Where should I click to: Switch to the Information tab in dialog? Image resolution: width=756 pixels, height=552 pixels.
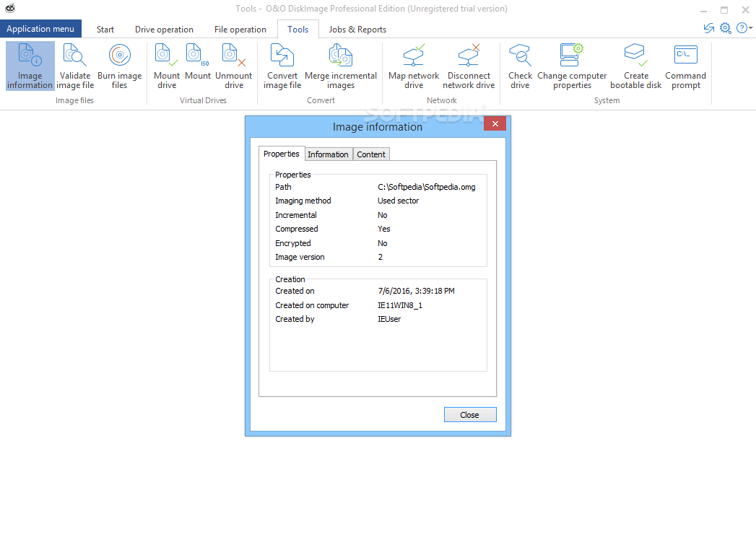tap(328, 154)
